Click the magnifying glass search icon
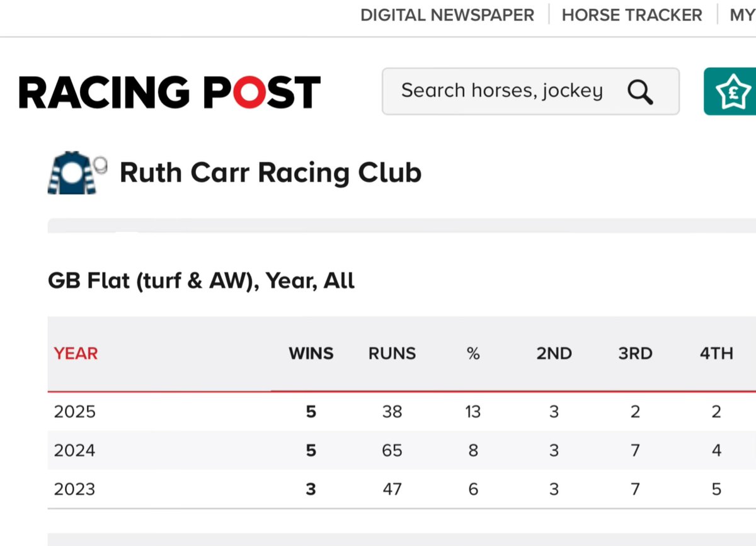The image size is (756, 546). 640,91
